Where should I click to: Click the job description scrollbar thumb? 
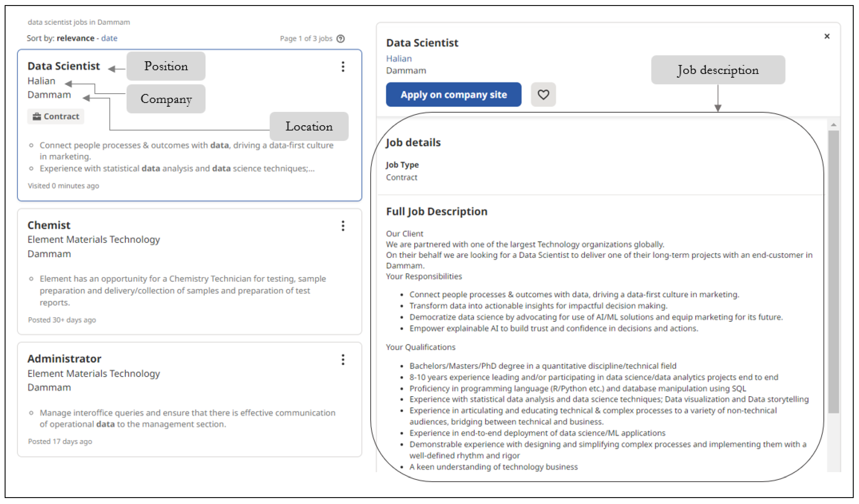(833, 272)
